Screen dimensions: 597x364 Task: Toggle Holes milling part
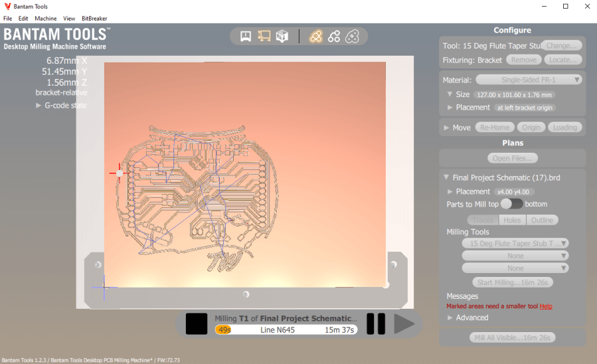click(512, 220)
